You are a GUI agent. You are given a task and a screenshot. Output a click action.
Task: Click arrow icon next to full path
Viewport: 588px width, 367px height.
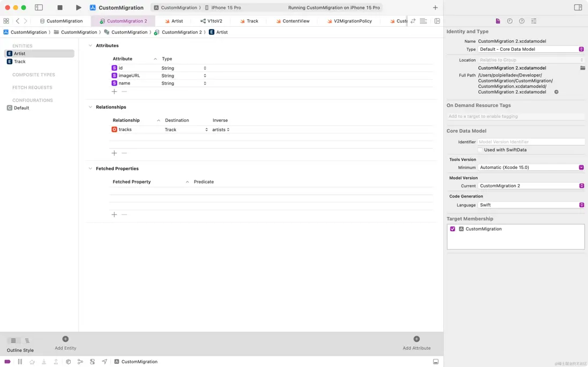pyautogui.click(x=556, y=92)
